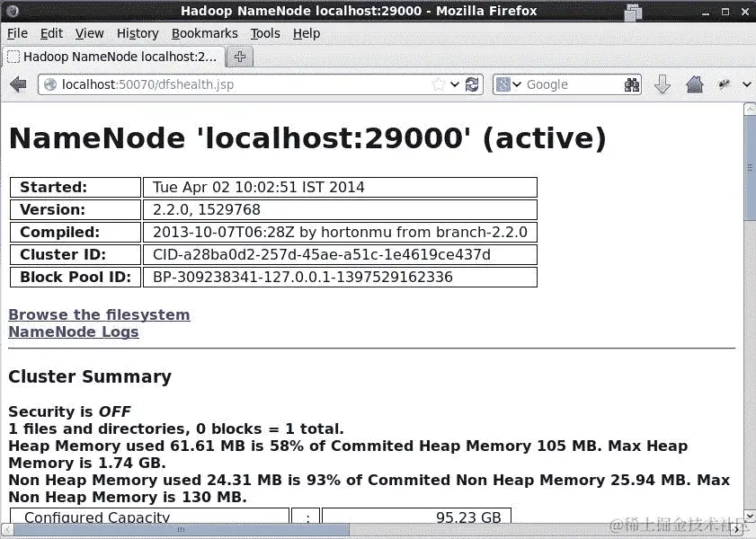Open a new tab with plus button
Image resolution: width=756 pixels, height=539 pixels.
[240, 57]
